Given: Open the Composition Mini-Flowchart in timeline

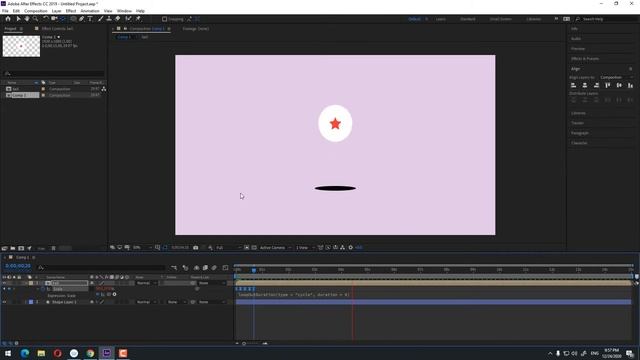Looking at the screenshot, I should [174, 268].
